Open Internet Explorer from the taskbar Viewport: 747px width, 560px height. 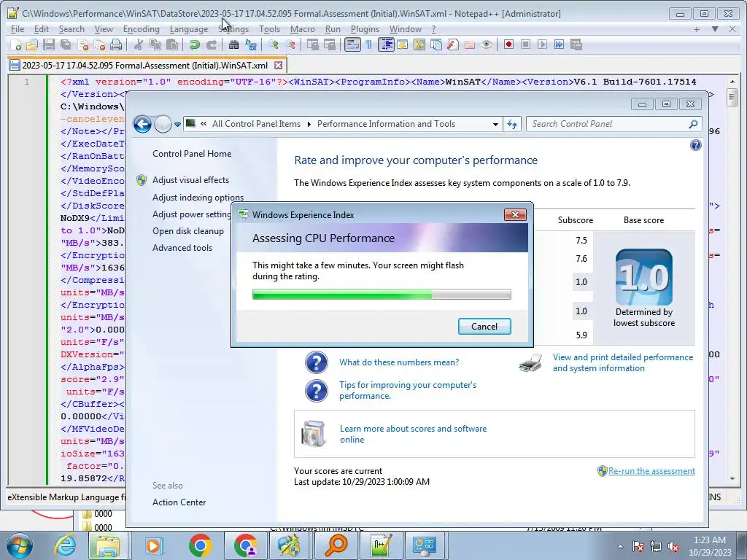pyautogui.click(x=65, y=545)
